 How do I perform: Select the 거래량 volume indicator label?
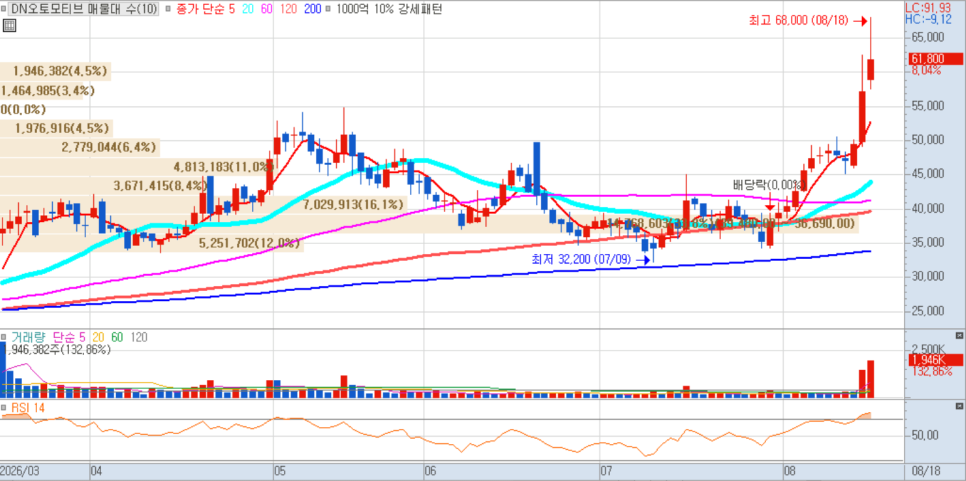point(30,337)
